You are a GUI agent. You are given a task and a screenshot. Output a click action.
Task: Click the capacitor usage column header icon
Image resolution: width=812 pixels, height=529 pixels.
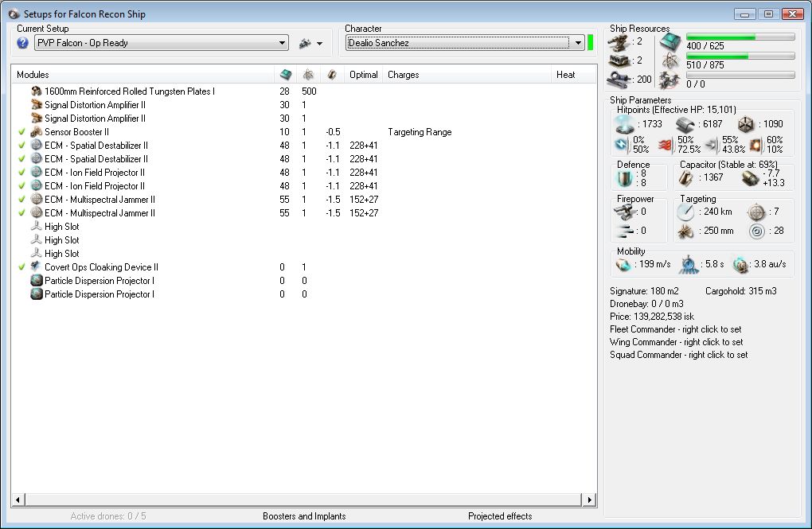(x=332, y=75)
